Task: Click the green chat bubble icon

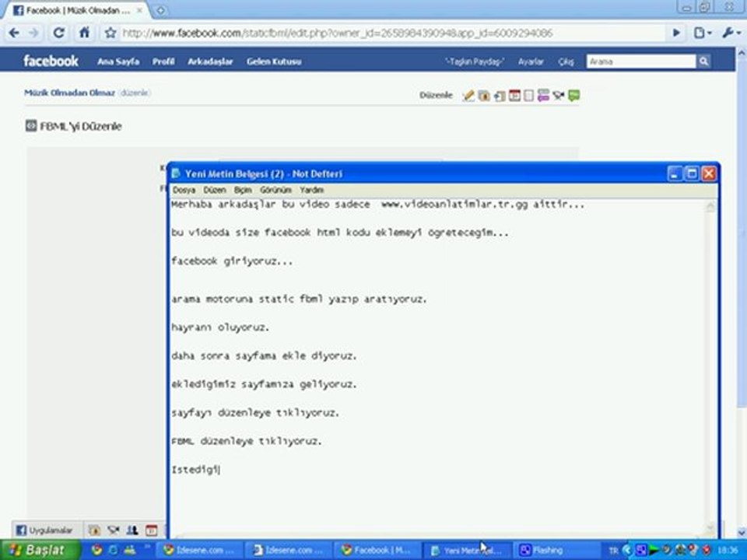Action: [573, 96]
